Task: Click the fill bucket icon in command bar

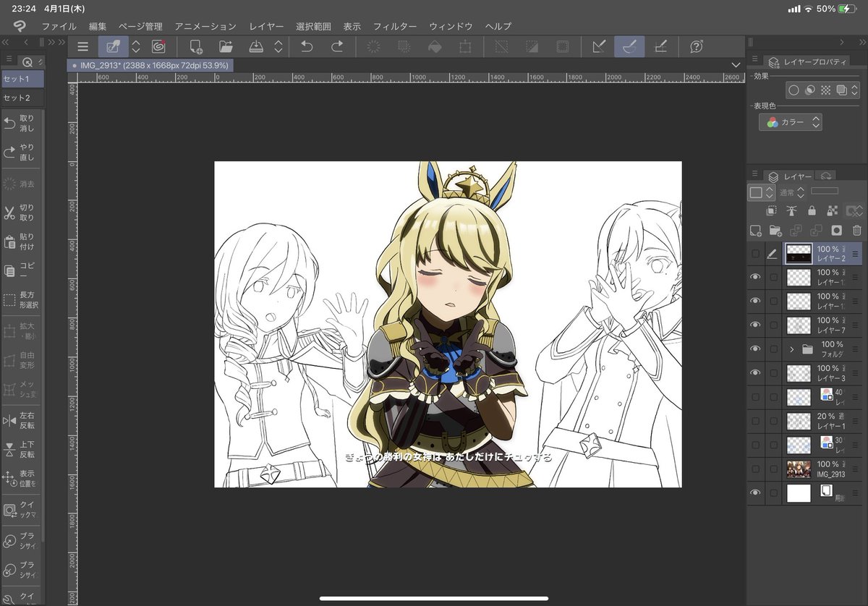Action: coord(435,47)
